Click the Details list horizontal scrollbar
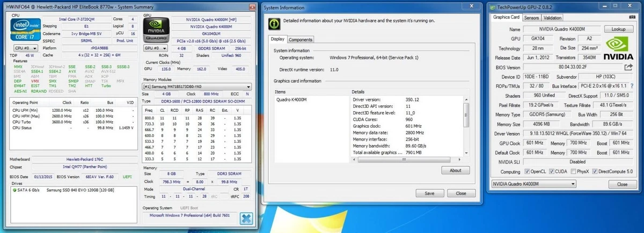644x233 pixels. [406, 159]
